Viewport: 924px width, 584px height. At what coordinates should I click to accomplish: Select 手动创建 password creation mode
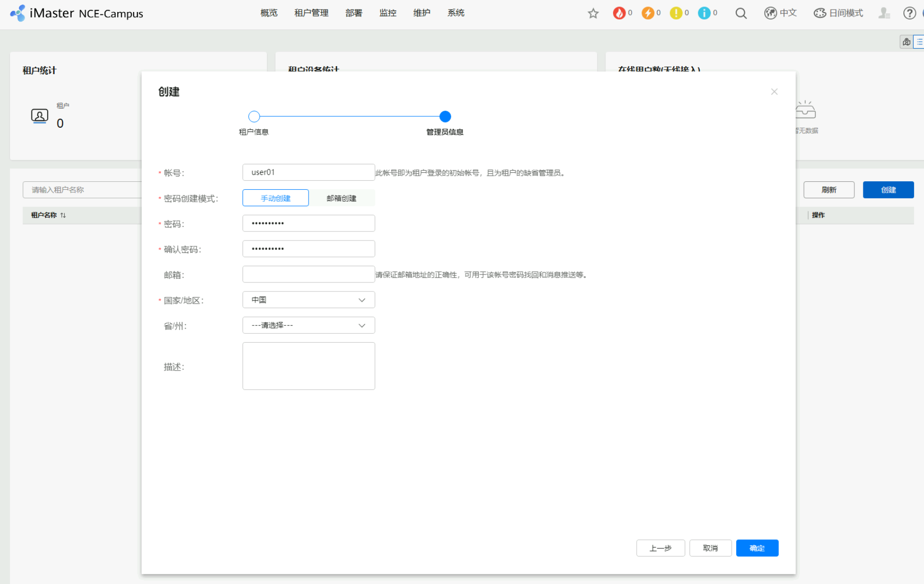pos(275,198)
